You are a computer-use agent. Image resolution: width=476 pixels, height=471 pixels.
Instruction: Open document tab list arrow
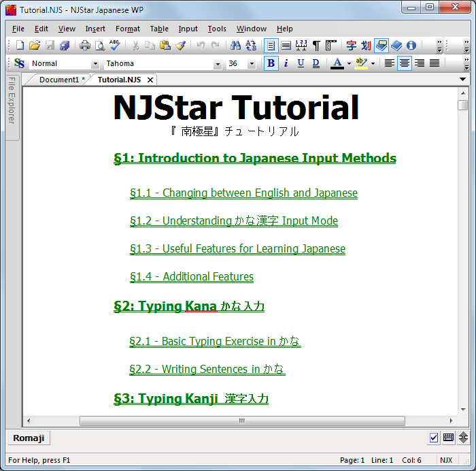coord(462,80)
